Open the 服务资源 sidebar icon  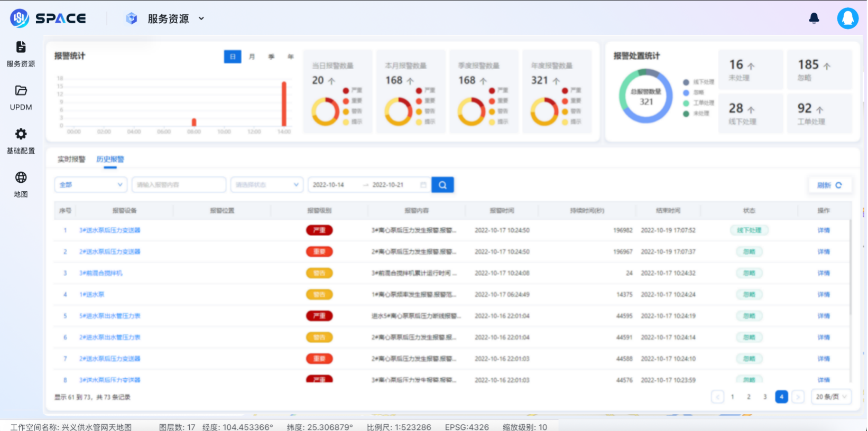(21, 47)
